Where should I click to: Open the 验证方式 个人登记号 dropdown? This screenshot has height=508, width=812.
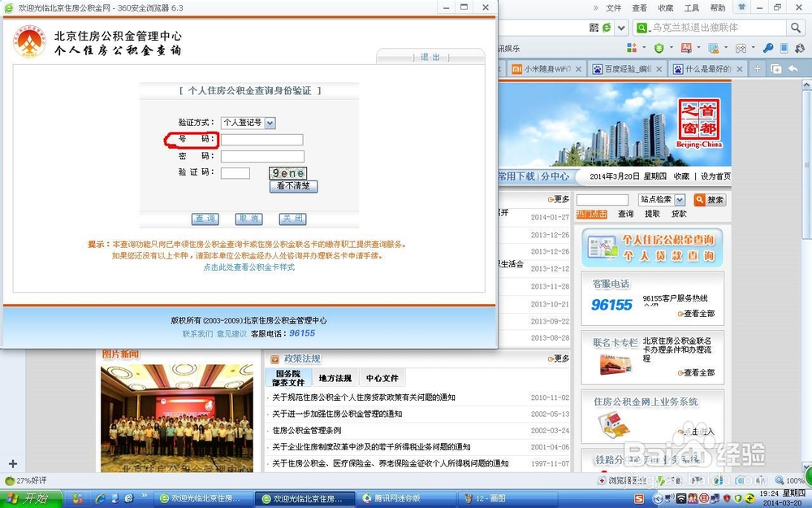click(271, 122)
